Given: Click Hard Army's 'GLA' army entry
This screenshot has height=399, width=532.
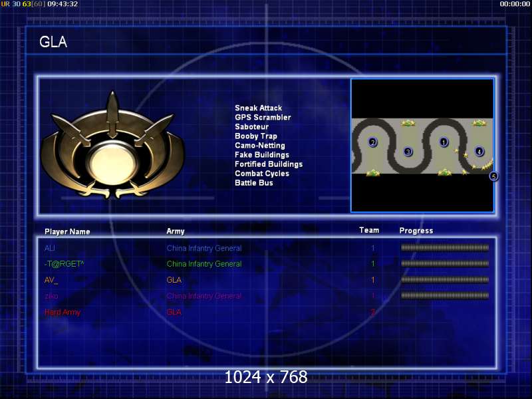Looking at the screenshot, I should tap(174, 312).
